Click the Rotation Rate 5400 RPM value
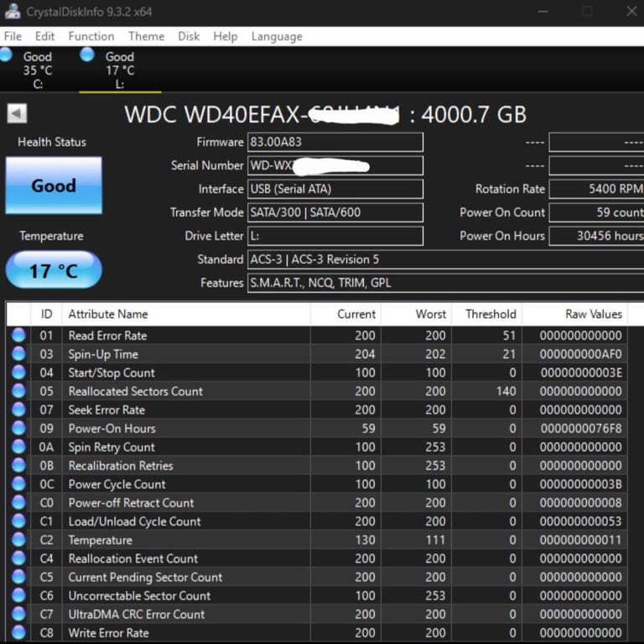The image size is (644, 644). (x=596, y=189)
